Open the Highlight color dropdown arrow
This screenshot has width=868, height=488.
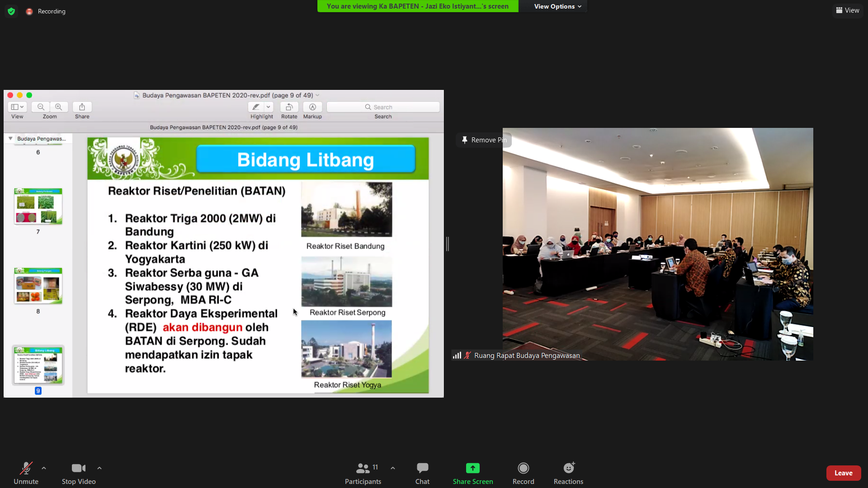(269, 107)
